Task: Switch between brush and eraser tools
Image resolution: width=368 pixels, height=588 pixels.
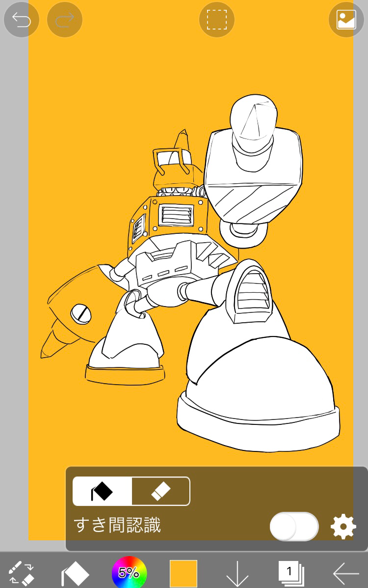Action: (x=22, y=573)
